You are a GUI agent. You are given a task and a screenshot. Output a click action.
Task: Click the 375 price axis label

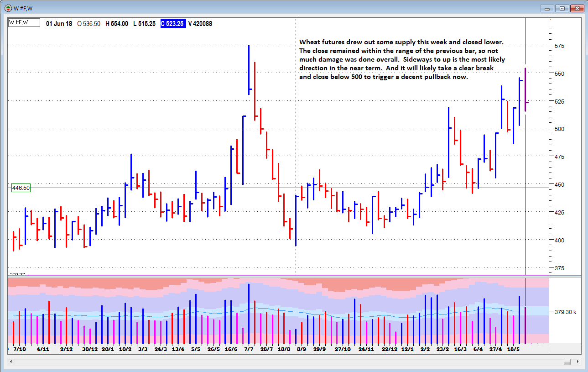[560, 268]
